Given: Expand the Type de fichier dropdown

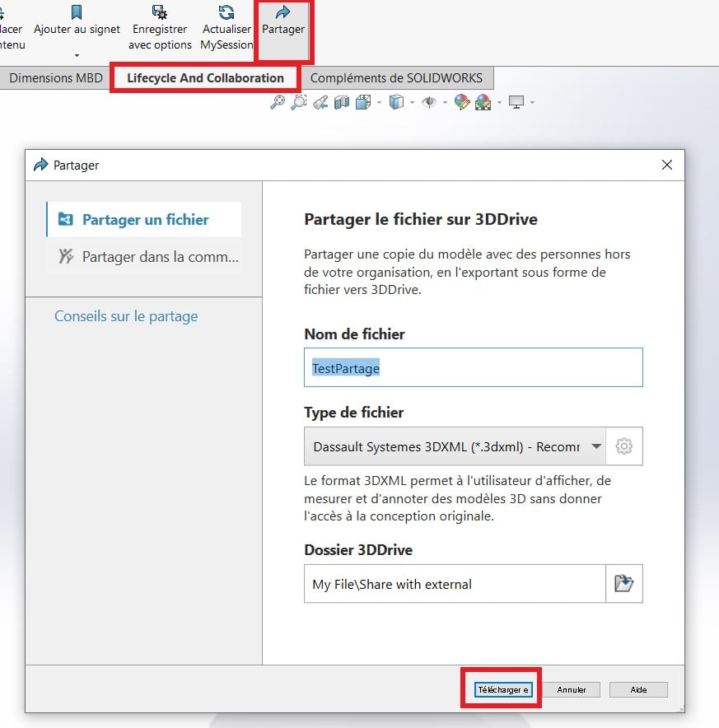Looking at the screenshot, I should [595, 446].
